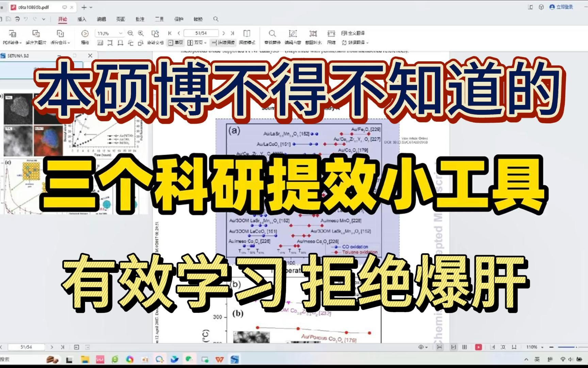Rotate page counterclockwise icon

pos(130,43)
